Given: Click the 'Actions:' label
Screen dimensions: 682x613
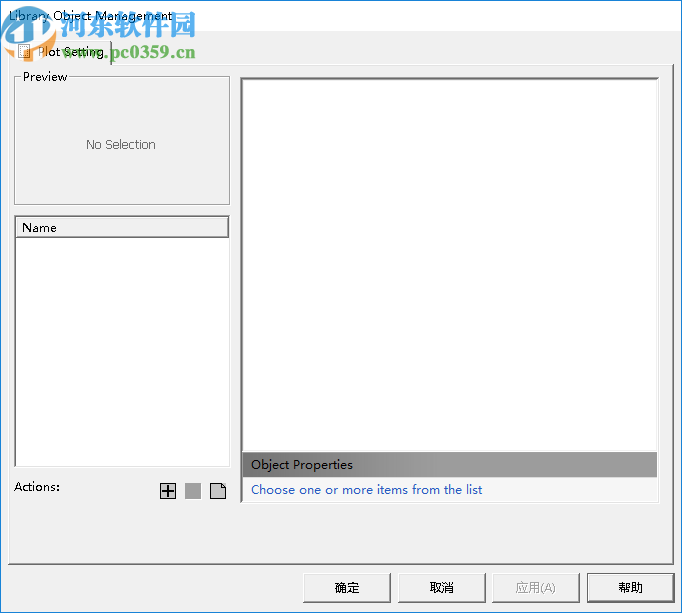Looking at the screenshot, I should coord(37,487).
